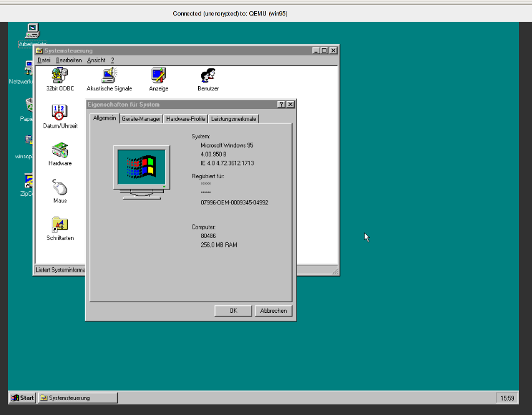Image resolution: width=532 pixels, height=415 pixels.
Task: Open the Hardware-Profile tab
Action: tap(186, 119)
